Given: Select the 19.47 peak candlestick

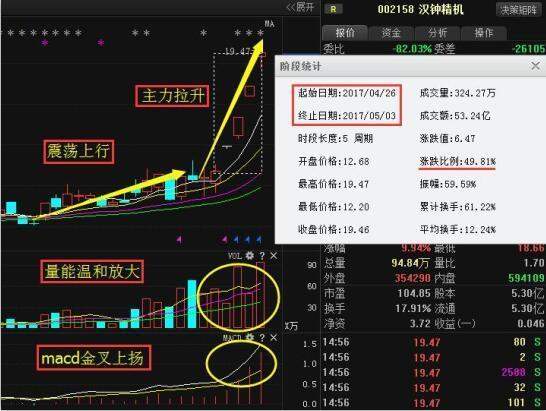Looking at the screenshot, I should pyautogui.click(x=263, y=54).
